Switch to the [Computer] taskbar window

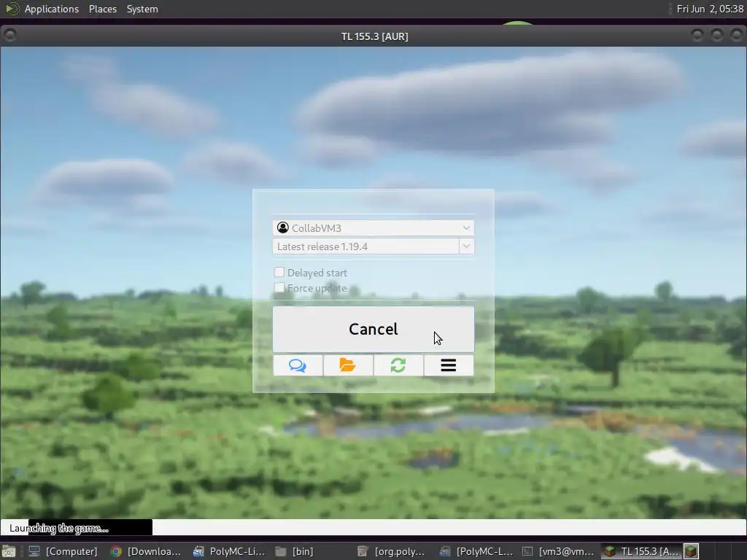point(63,551)
